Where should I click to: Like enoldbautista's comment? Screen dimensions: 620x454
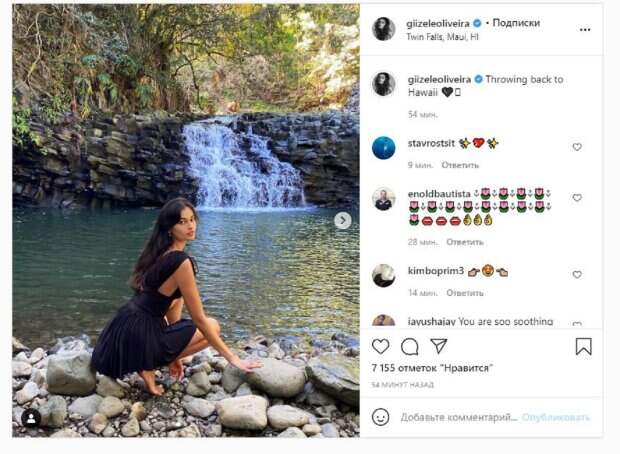(577, 198)
